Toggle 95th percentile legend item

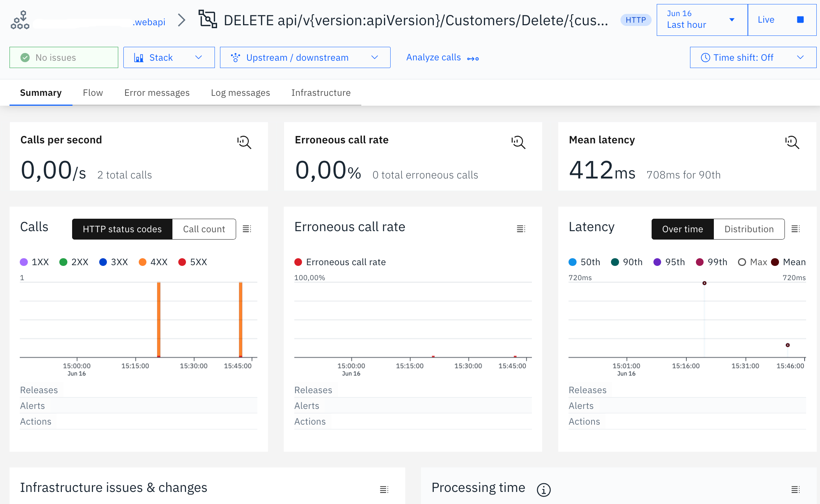(x=669, y=262)
